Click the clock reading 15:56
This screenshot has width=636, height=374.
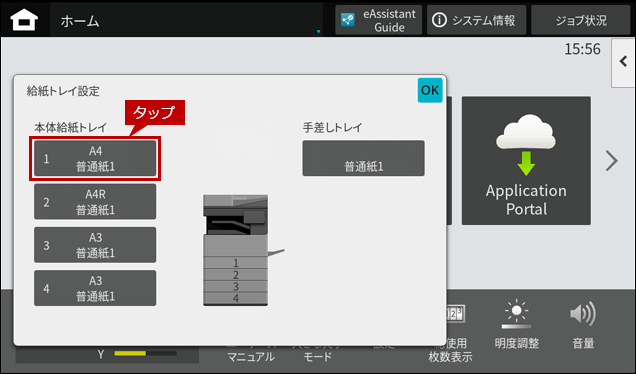(582, 49)
